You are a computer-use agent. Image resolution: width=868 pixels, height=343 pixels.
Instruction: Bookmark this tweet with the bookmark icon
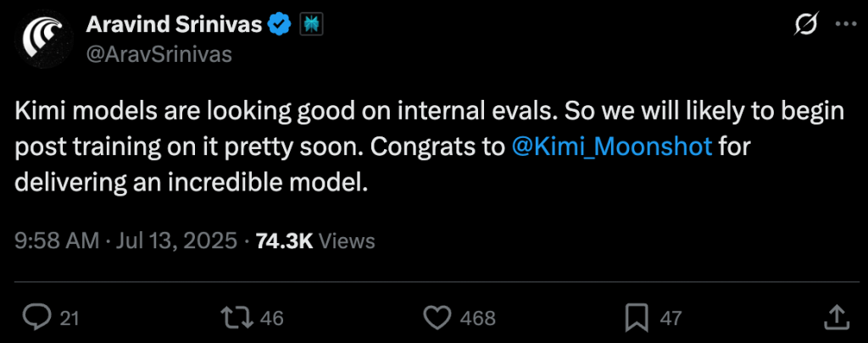pyautogui.click(x=637, y=318)
